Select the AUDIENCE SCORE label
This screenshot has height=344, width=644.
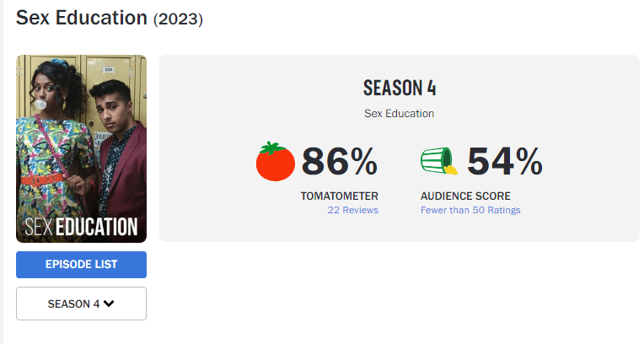coord(465,196)
